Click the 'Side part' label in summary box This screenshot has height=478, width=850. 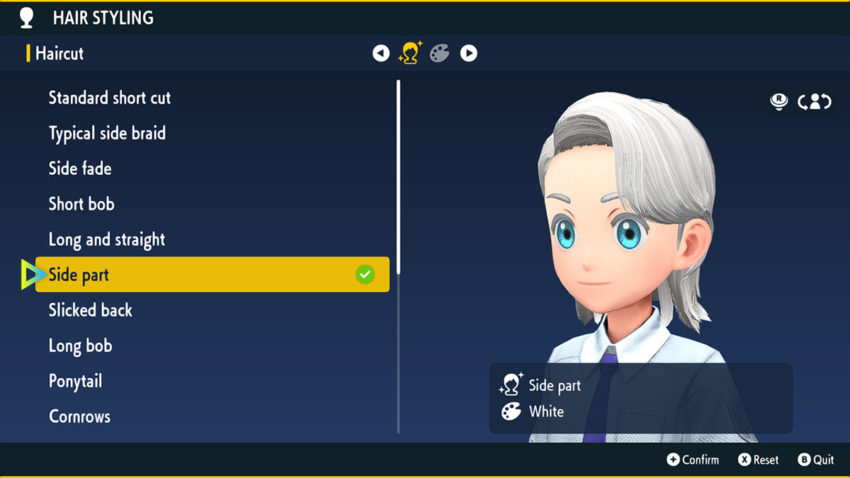pos(555,385)
